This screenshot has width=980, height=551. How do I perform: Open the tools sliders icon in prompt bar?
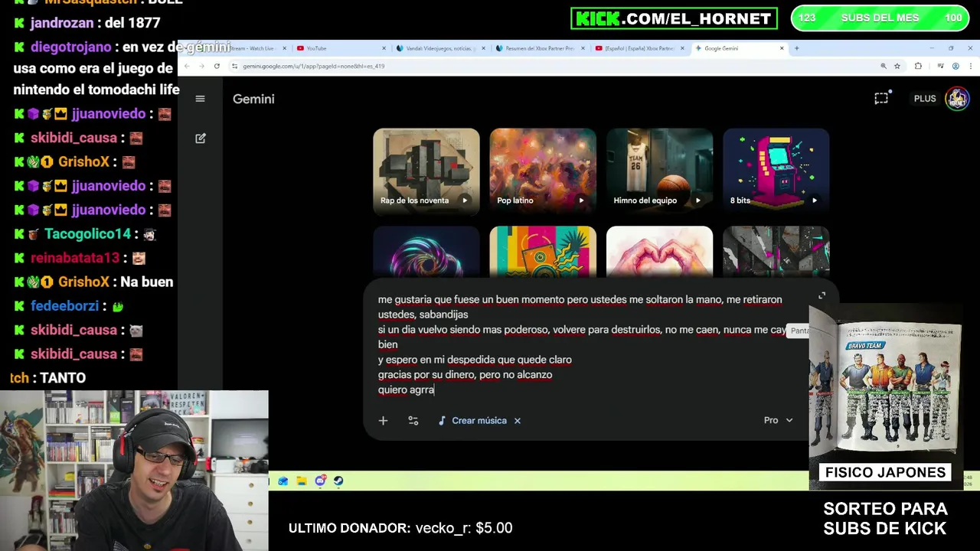coord(413,420)
